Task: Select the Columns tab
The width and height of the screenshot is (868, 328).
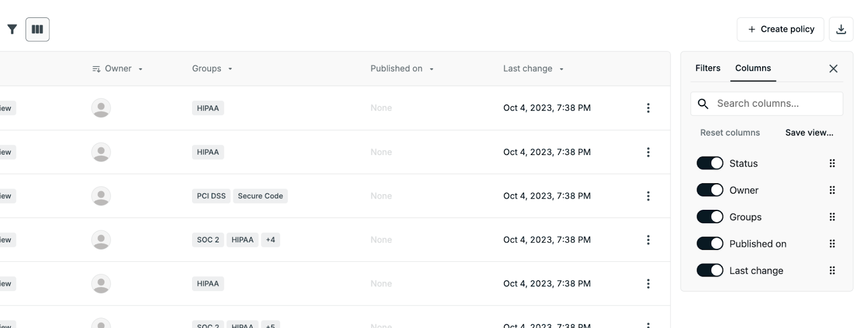Action: pos(753,68)
